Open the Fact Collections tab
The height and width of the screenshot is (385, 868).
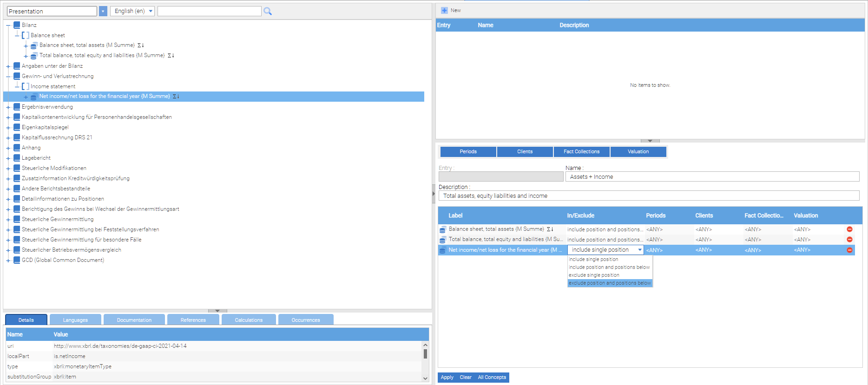click(581, 152)
